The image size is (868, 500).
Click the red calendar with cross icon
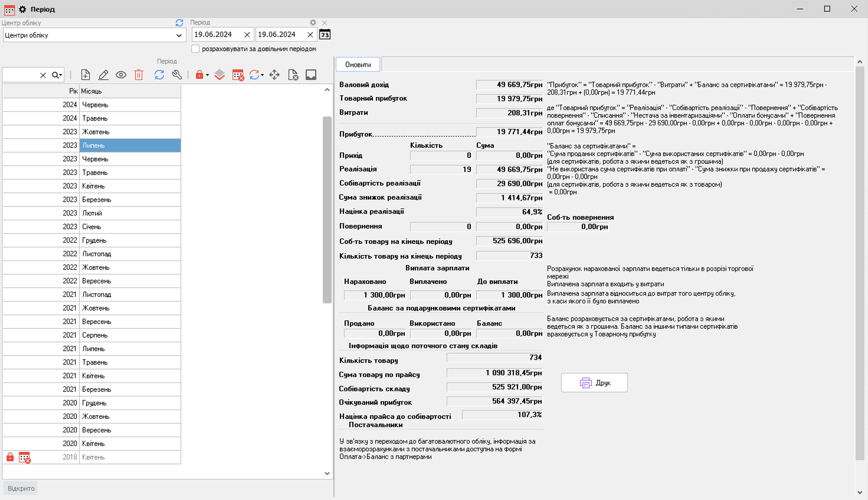[238, 75]
